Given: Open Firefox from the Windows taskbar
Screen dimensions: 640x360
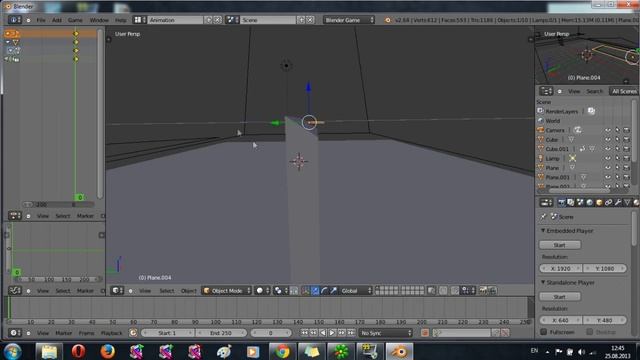Looking at the screenshot, I should pos(107,351).
